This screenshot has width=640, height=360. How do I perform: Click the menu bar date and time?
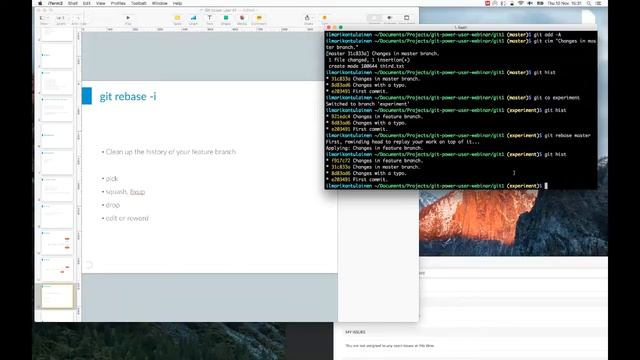[564, 3]
